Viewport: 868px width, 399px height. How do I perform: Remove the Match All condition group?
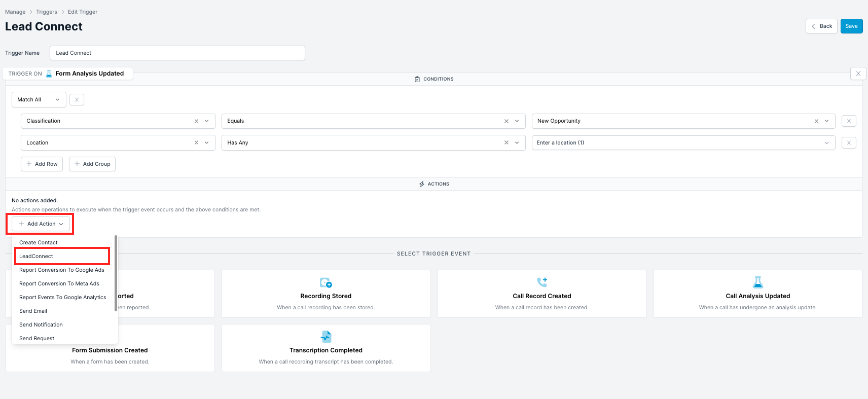pyautogui.click(x=77, y=100)
